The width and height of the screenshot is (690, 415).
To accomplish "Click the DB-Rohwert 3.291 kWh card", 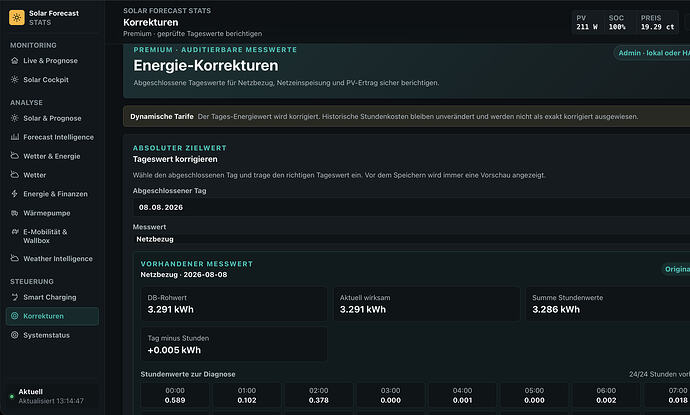I will coord(234,304).
